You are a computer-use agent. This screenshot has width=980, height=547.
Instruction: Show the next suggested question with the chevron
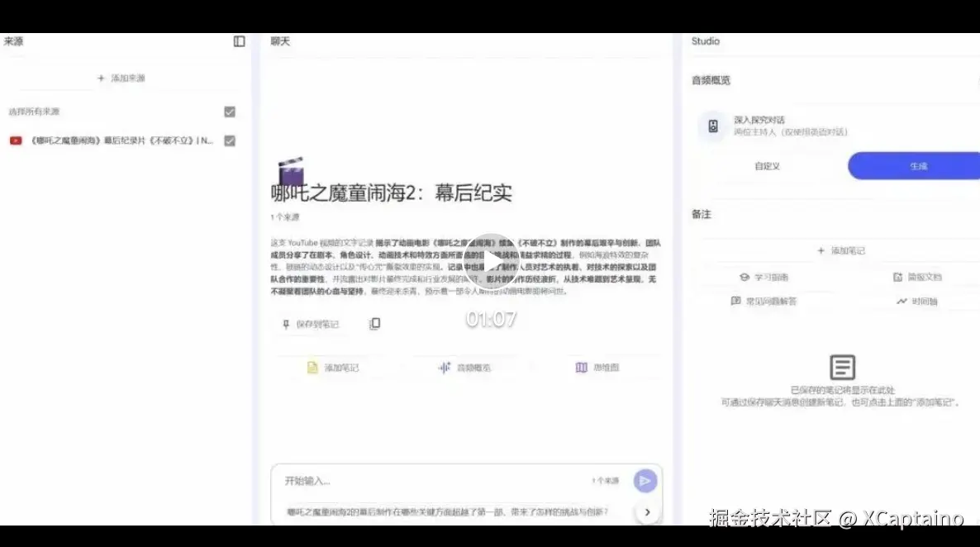[647, 512]
